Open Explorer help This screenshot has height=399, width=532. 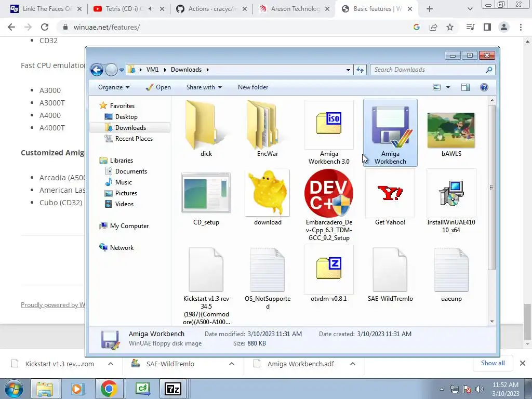[x=484, y=87]
